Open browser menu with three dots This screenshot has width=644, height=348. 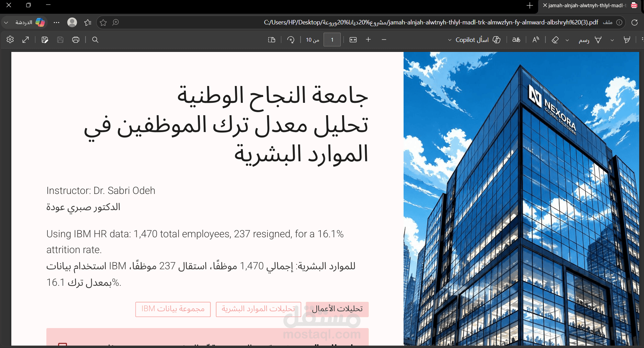click(57, 22)
